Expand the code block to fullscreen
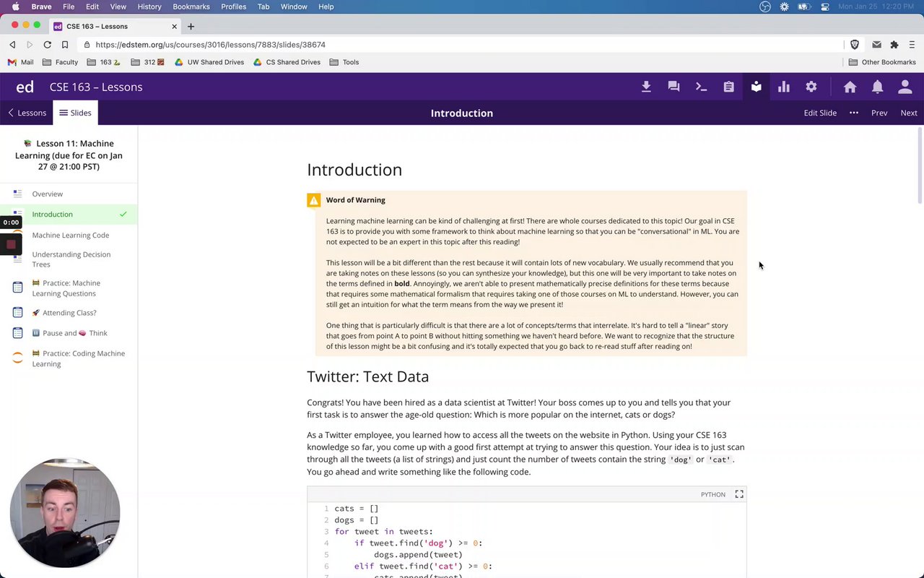The width and height of the screenshot is (924, 578). (x=739, y=494)
